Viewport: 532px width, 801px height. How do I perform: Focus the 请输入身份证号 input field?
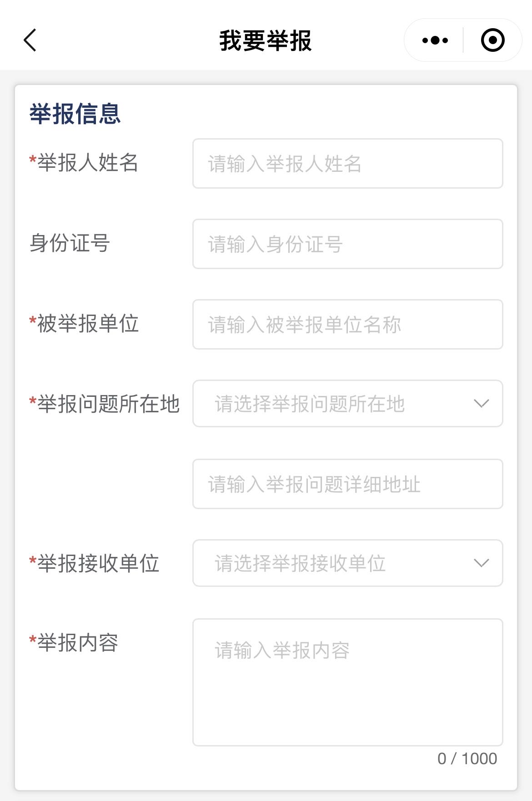(348, 244)
